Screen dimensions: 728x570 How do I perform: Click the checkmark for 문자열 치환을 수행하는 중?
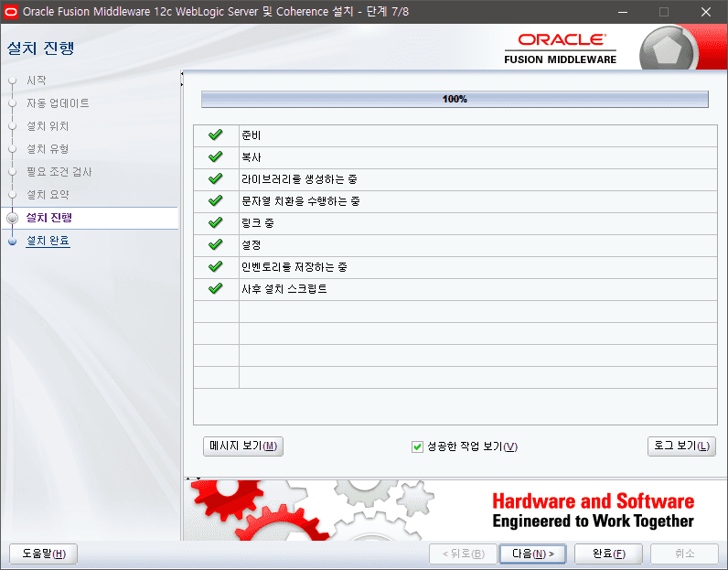(216, 200)
